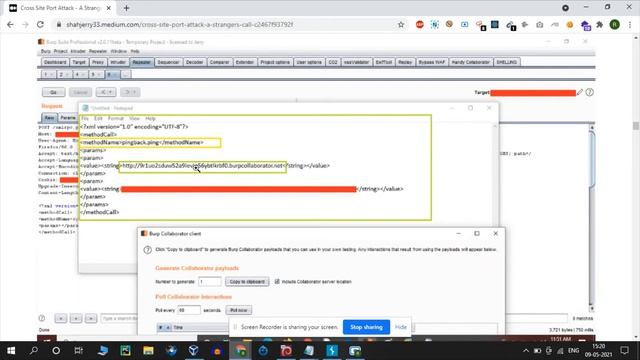Bookmark this page with the star icon
The width and height of the screenshot is (640, 360).
[x=401, y=24]
